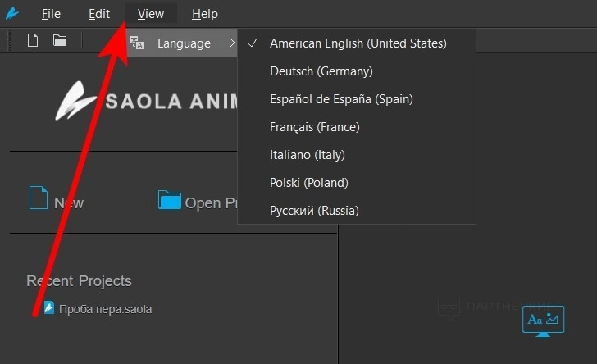
Task: Set language to Polski (Poland)
Action: point(308,183)
